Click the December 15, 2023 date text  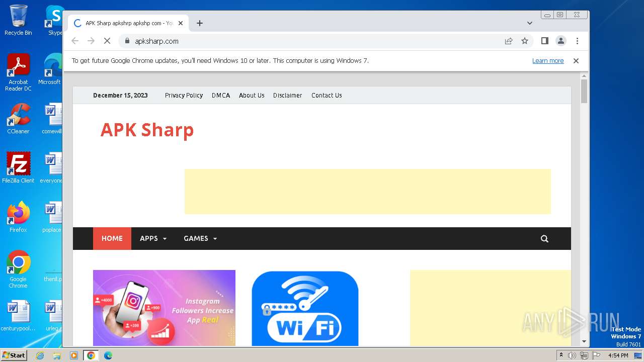pyautogui.click(x=120, y=96)
